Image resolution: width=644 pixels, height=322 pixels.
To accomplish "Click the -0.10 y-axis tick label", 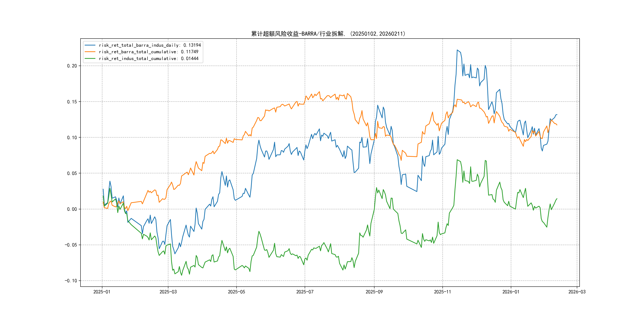I will pos(71,281).
